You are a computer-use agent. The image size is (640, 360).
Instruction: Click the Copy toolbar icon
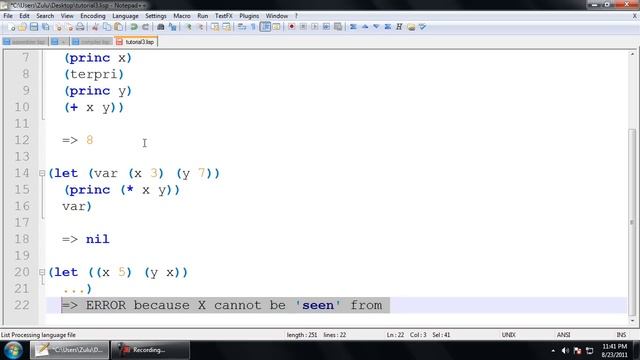coord(107,27)
